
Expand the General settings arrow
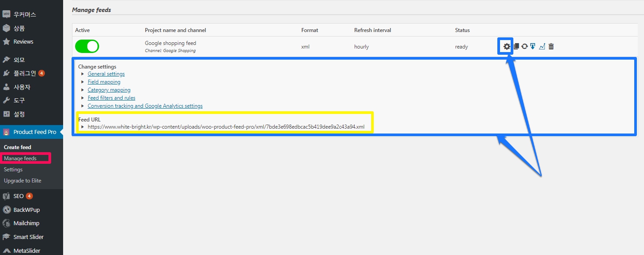pyautogui.click(x=83, y=74)
